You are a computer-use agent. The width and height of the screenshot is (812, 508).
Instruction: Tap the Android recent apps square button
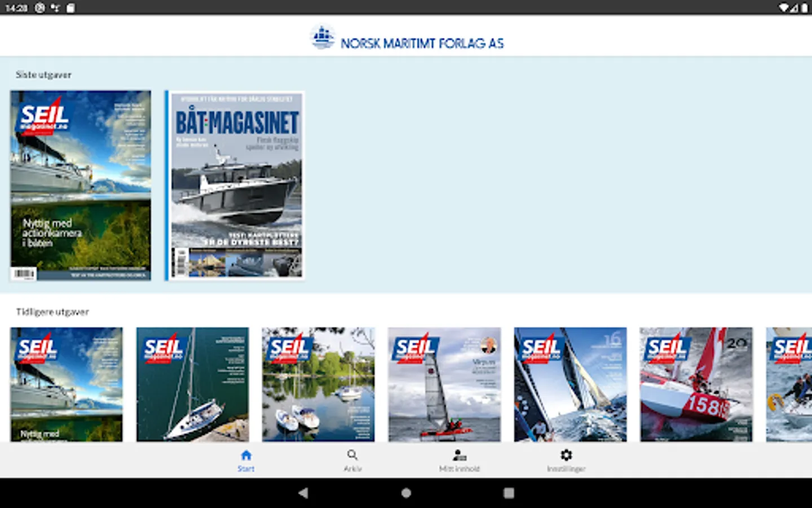tap(509, 493)
